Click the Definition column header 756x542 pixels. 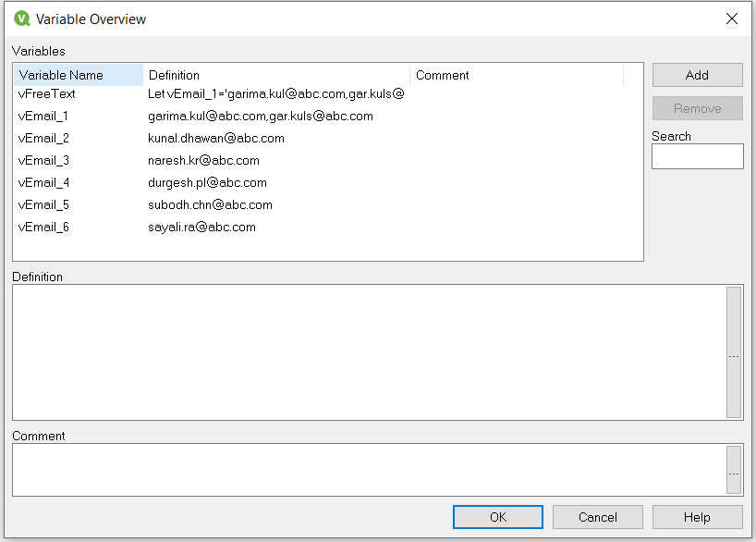pos(275,75)
